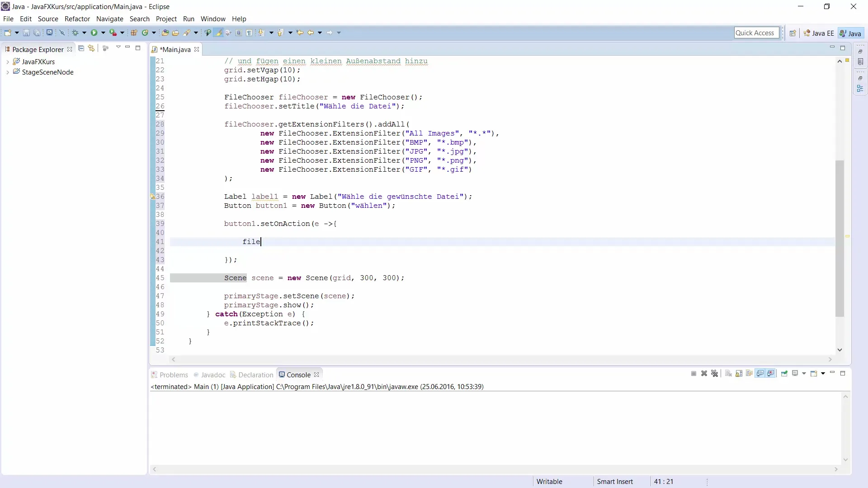Remove Launch in Console toolbar
This screenshot has width=868, height=488.
[x=704, y=374]
